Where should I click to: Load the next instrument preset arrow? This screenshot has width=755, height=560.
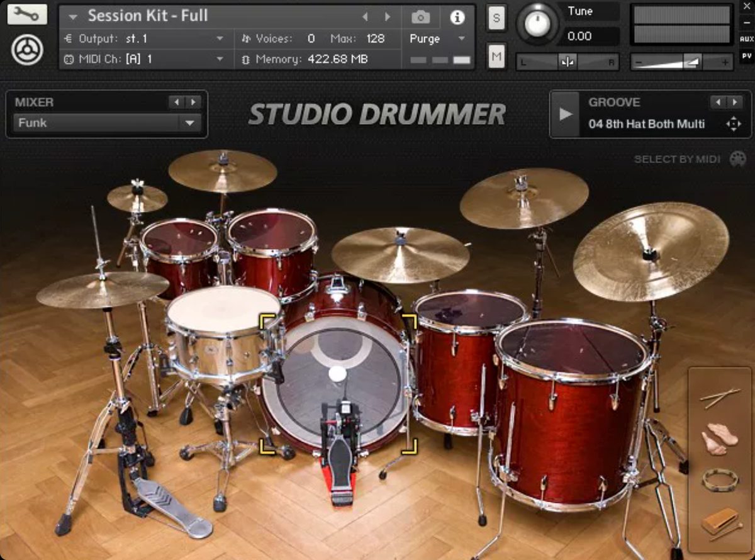coord(388,17)
